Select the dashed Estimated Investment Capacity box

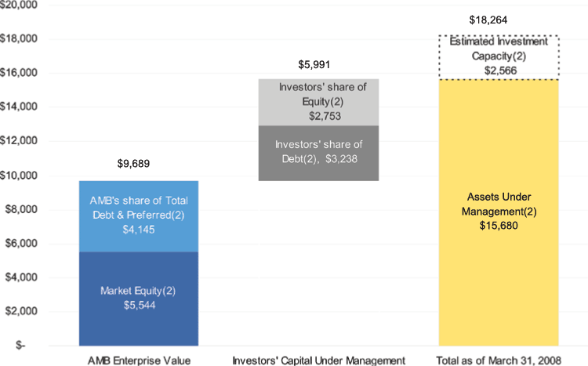[x=498, y=57]
